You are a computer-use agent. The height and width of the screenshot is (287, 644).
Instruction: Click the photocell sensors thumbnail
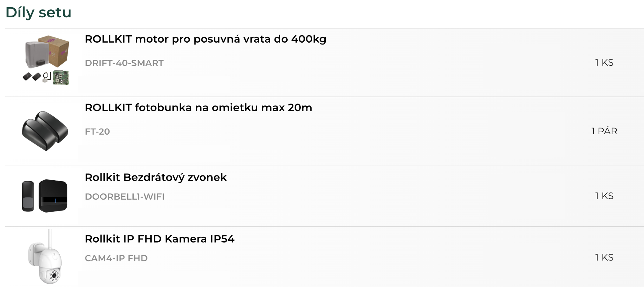point(45,131)
